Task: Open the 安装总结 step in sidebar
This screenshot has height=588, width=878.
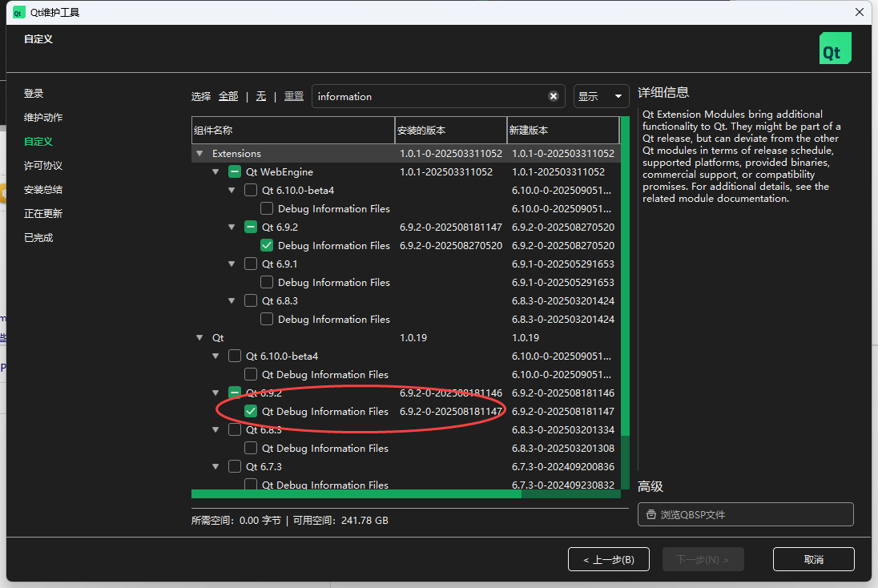Action: (x=43, y=190)
